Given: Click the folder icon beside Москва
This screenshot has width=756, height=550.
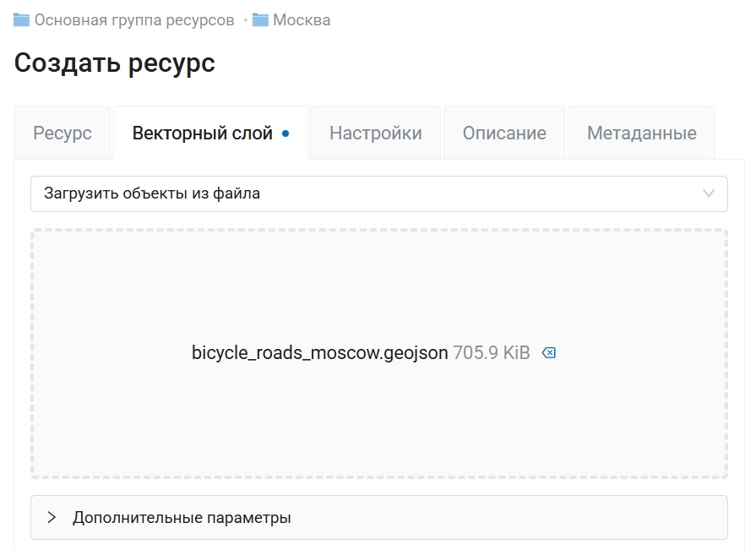Looking at the screenshot, I should [260, 20].
